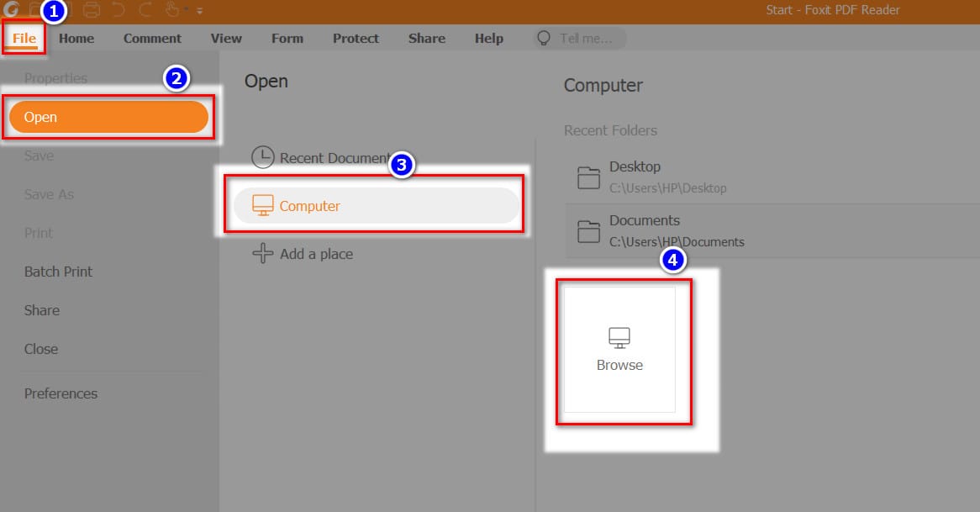Click the Foxit logo icon in title bar
980x512 pixels.
[x=11, y=8]
